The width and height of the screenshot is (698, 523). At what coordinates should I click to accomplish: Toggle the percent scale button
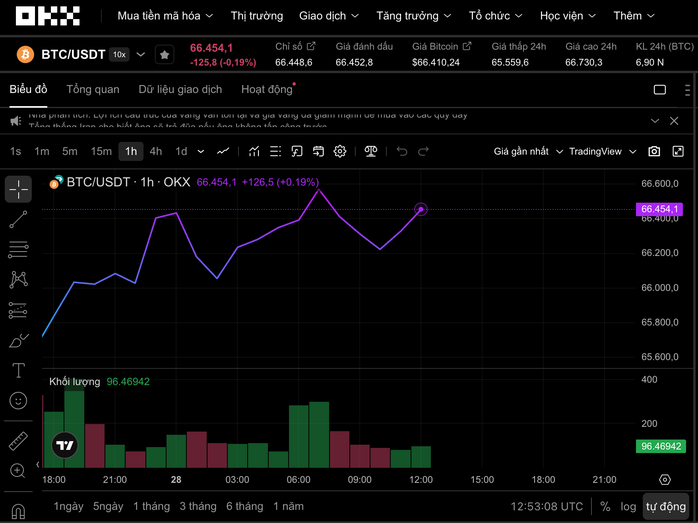[x=605, y=506]
